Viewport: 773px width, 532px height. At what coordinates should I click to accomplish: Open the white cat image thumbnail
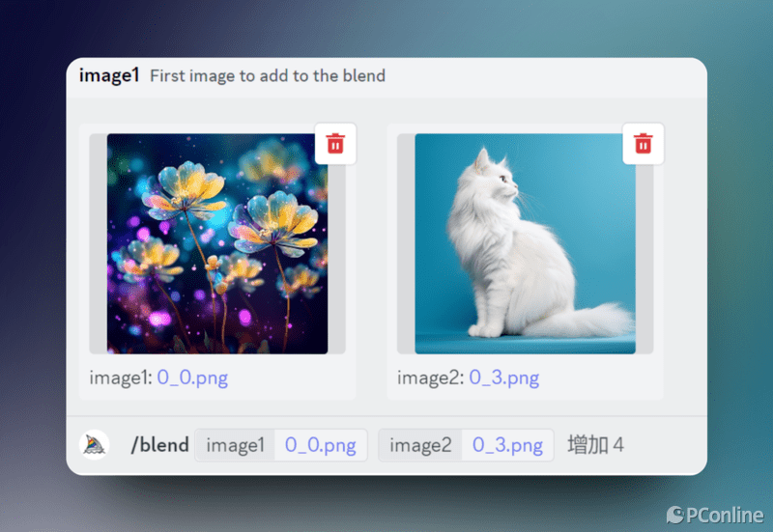coord(525,244)
